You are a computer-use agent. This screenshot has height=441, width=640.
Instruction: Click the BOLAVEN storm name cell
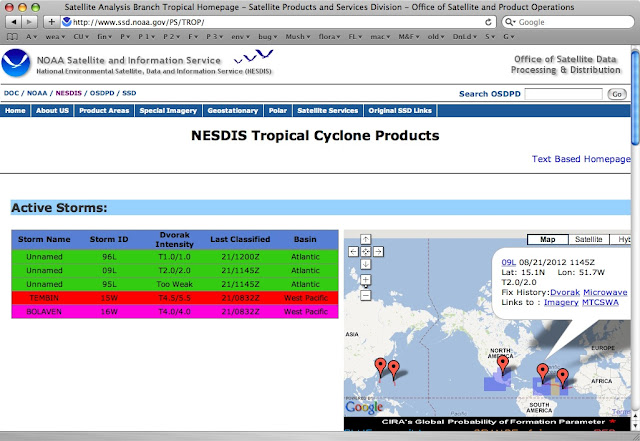click(44, 312)
